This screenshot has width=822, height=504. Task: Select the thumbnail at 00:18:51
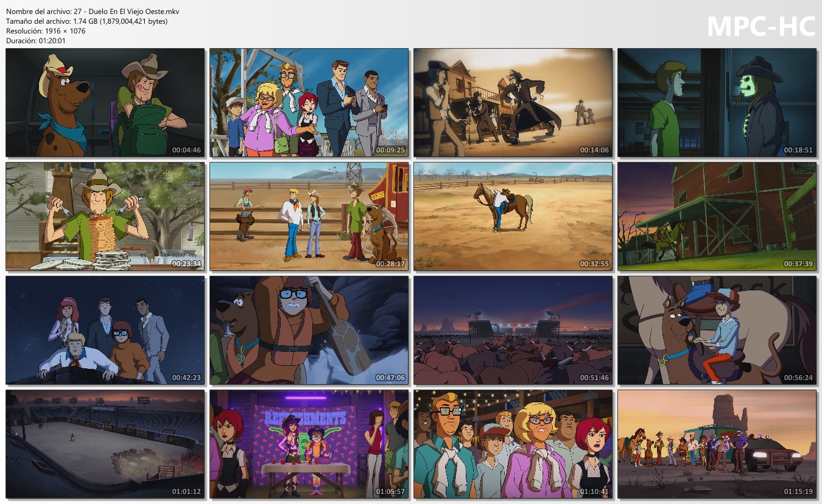click(x=717, y=103)
